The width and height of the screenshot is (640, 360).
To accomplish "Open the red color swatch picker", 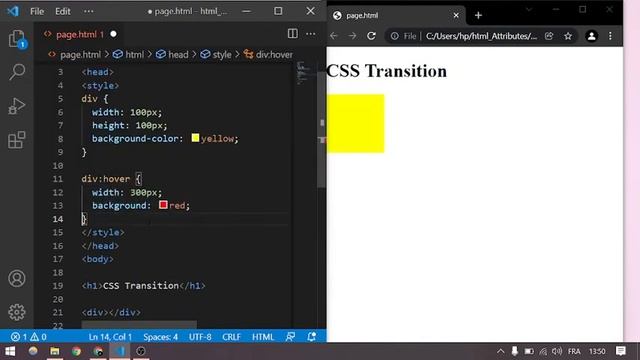I will click(163, 204).
